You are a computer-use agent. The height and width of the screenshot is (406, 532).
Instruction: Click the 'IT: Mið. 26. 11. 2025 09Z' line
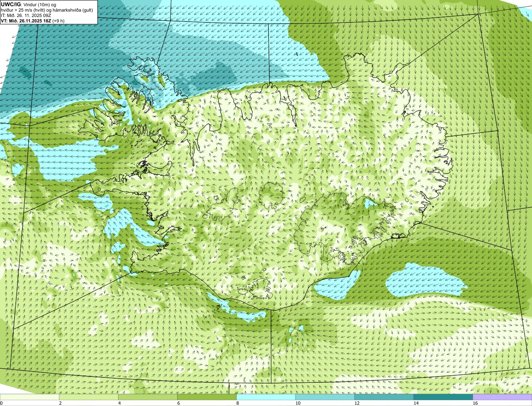26,15
